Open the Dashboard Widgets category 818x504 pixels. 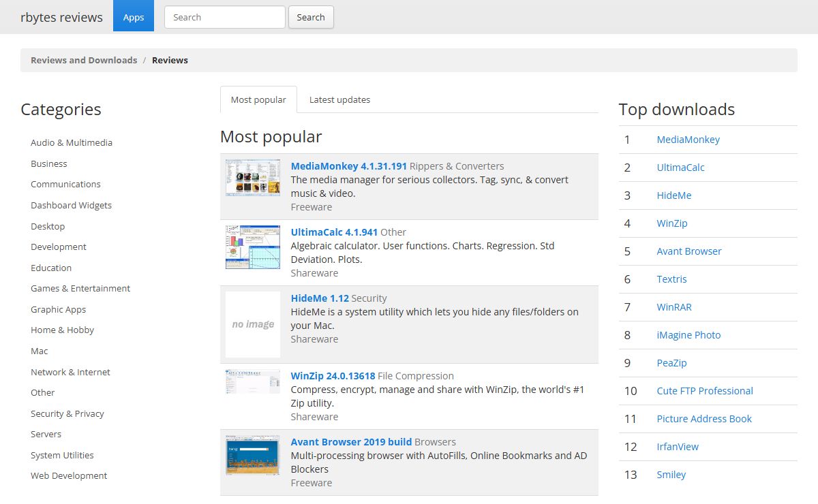71,205
